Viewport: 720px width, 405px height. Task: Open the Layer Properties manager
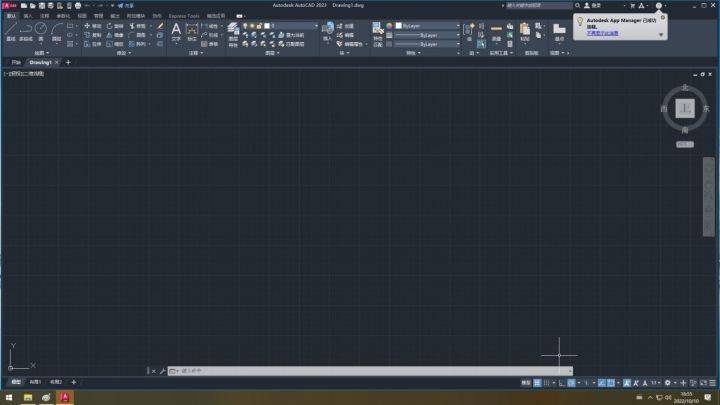coord(233,34)
